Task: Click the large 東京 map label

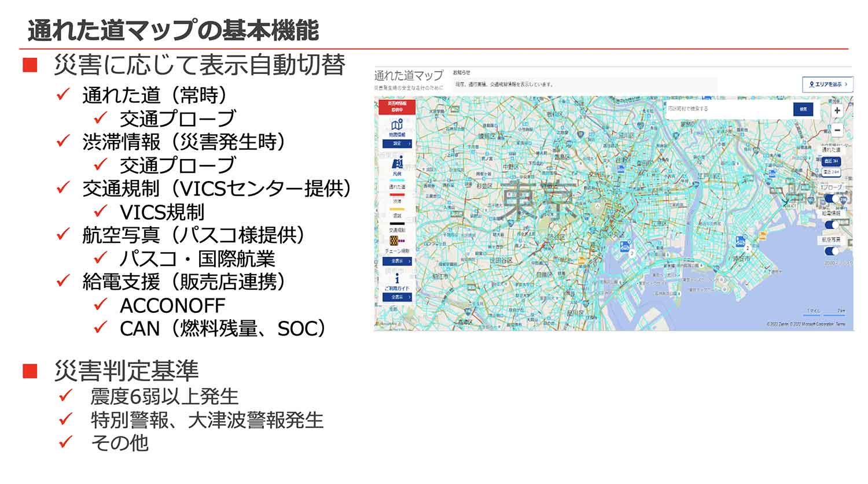Action: [538, 200]
